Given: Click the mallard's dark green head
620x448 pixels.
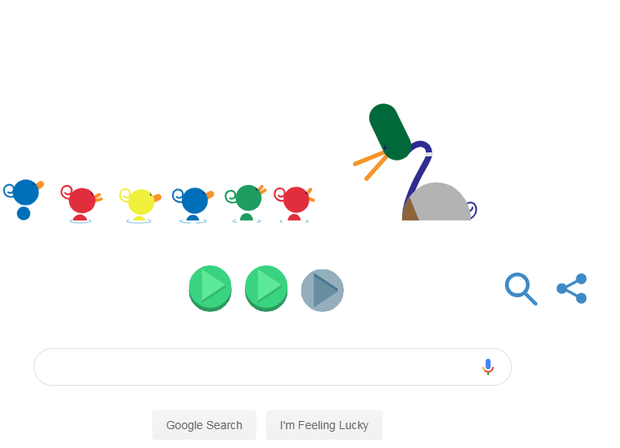Looking at the screenshot, I should point(390,132).
